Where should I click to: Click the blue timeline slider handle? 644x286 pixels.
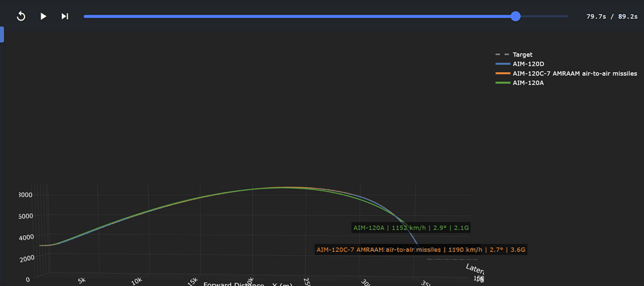[x=516, y=16]
